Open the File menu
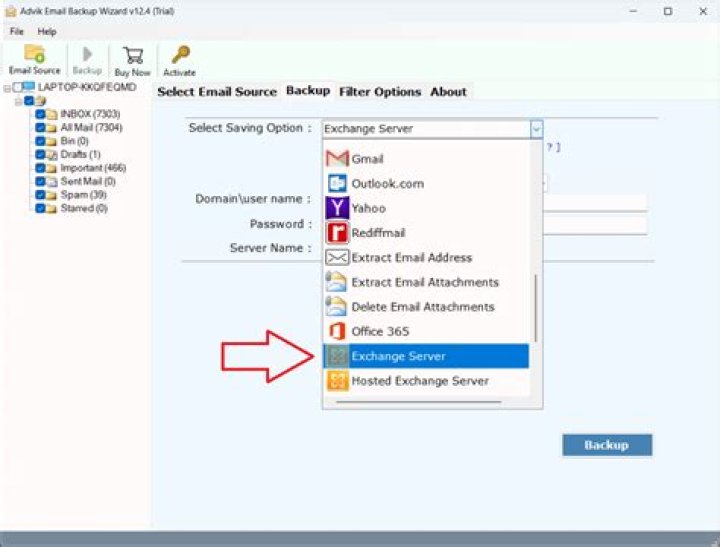The image size is (720, 547). tap(17, 32)
